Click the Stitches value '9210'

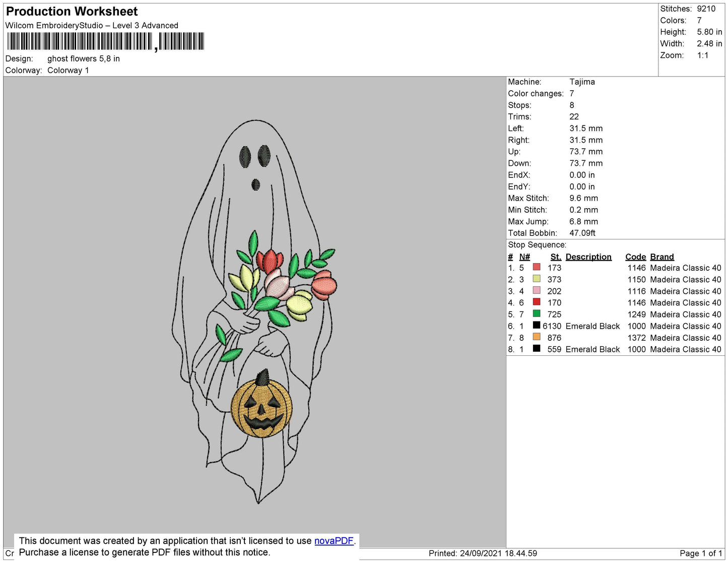coord(706,9)
